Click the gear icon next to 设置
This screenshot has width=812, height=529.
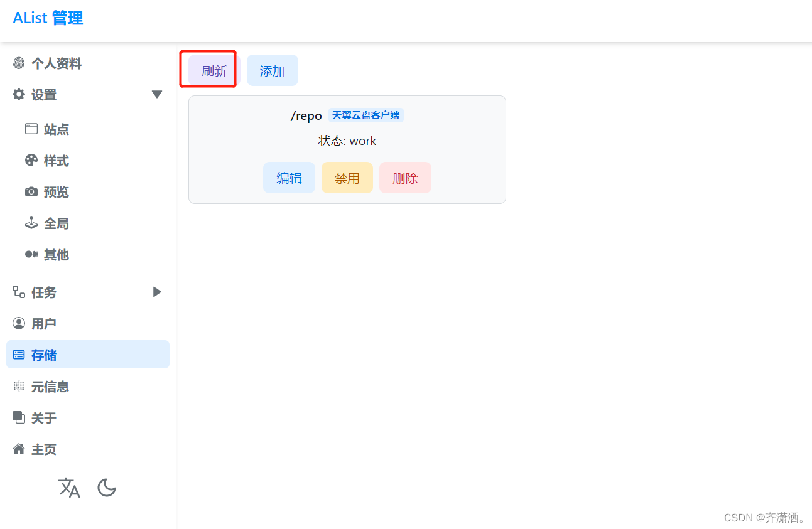[x=19, y=95]
